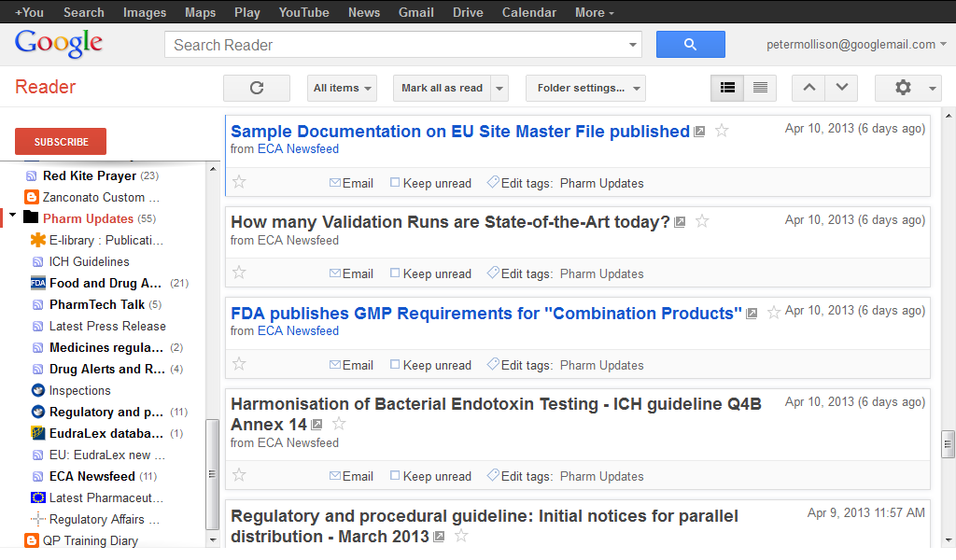
Task: Open ECA Newsfeed source link under FDA article
Action: coord(298,331)
